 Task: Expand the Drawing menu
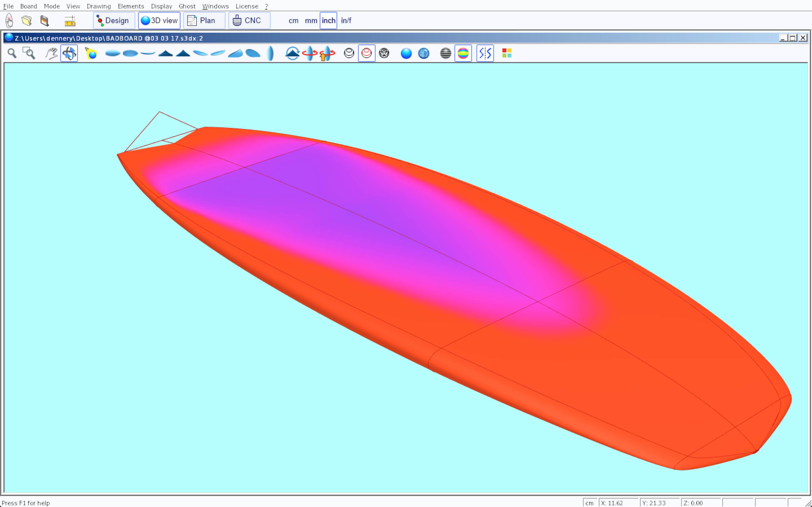tap(99, 6)
